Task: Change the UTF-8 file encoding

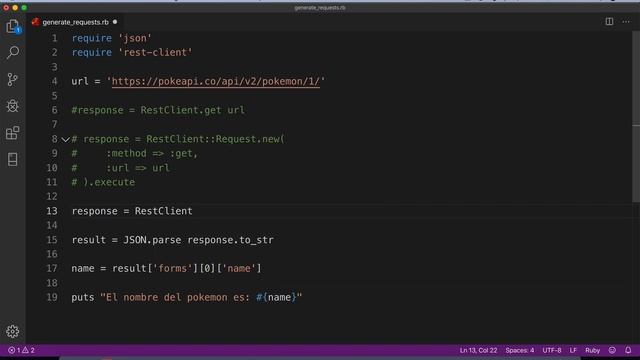Action: click(552, 350)
